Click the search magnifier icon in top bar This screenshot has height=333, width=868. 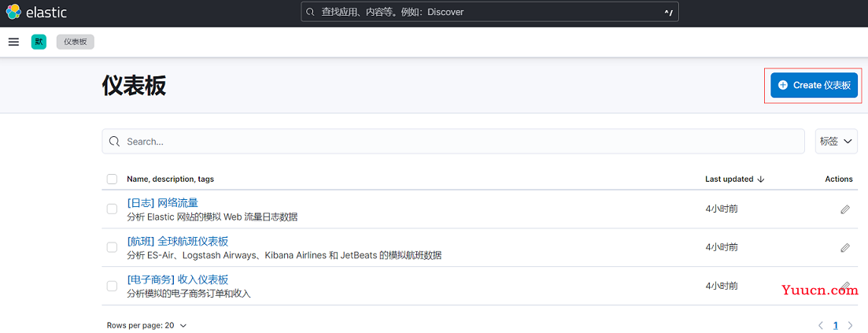pos(311,12)
